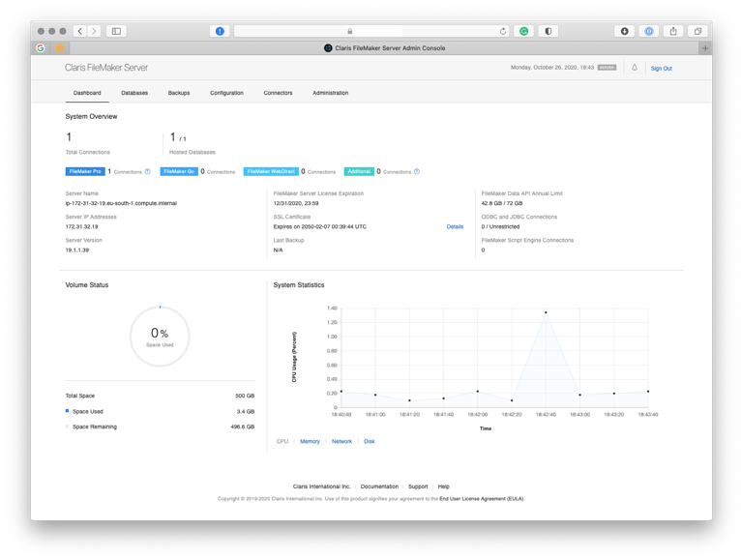
Task: Click the server name ip-172-31-32-19.eu-south-1.compute.internal
Action: tap(121, 204)
